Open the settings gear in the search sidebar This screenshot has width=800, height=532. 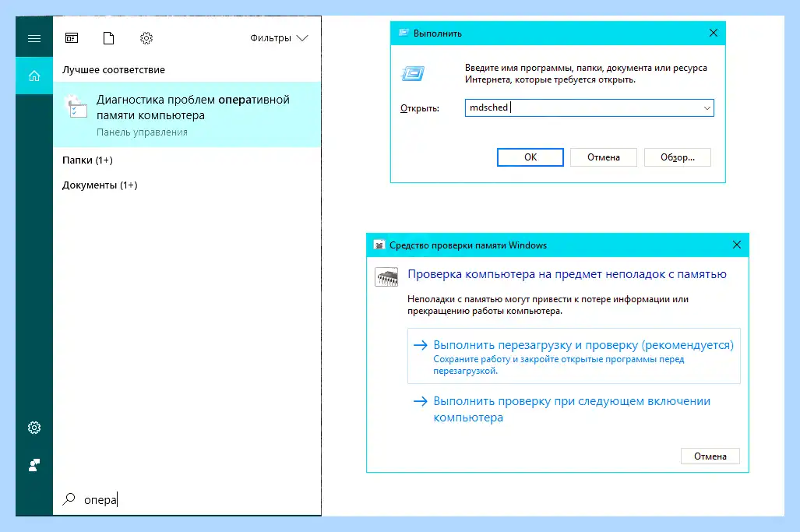pyautogui.click(x=34, y=428)
